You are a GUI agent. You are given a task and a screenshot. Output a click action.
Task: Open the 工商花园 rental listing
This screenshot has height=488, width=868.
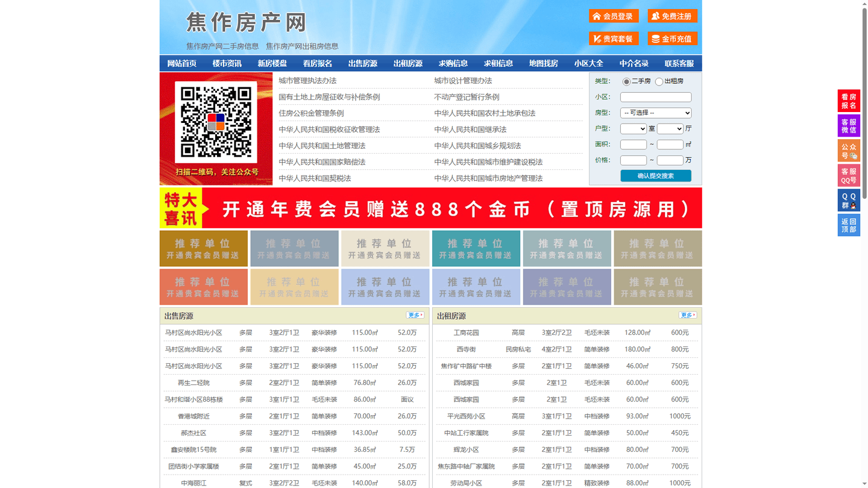tap(466, 333)
